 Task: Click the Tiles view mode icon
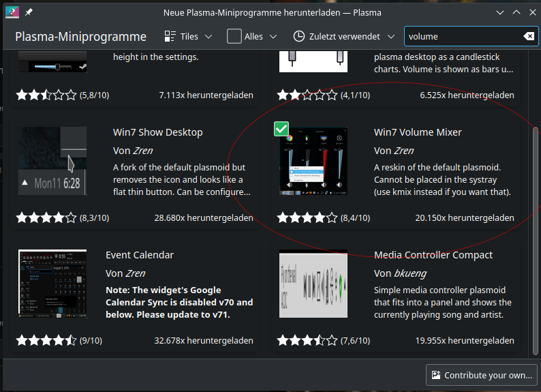[170, 36]
